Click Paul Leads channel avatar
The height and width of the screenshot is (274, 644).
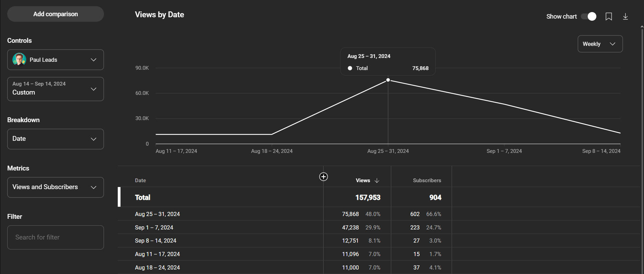click(19, 60)
